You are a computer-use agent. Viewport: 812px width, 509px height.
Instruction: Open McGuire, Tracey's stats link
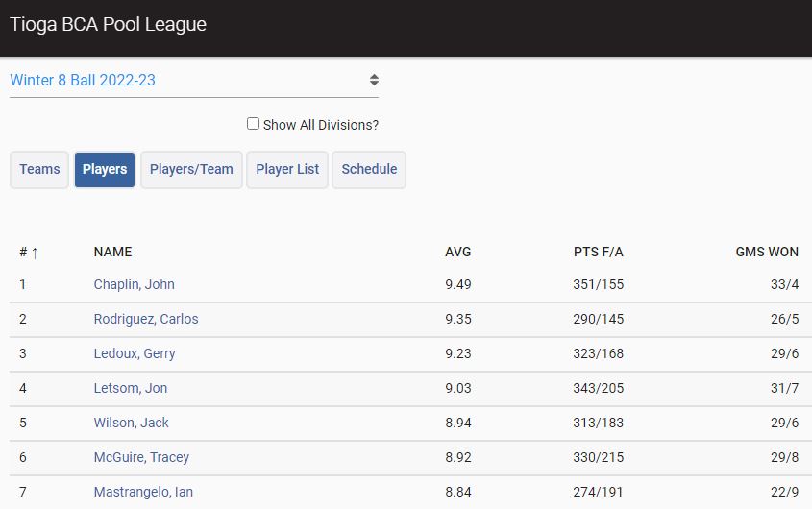click(x=141, y=457)
